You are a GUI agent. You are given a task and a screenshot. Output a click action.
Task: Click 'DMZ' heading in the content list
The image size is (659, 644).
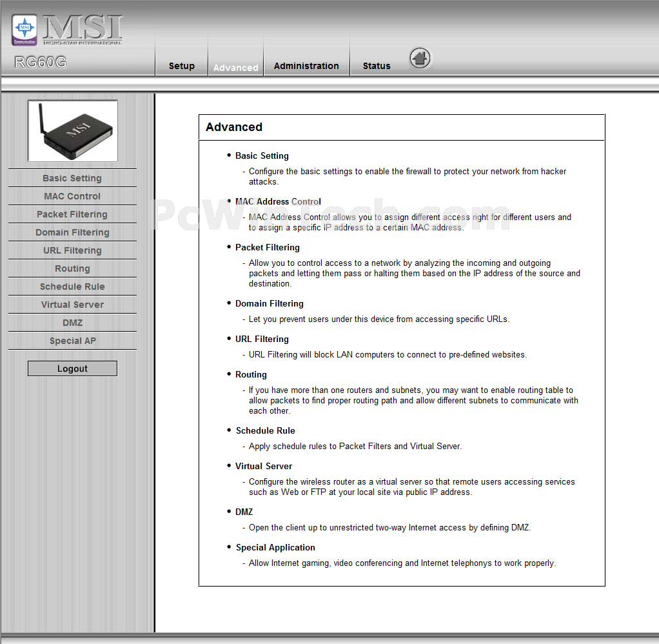pyautogui.click(x=244, y=512)
